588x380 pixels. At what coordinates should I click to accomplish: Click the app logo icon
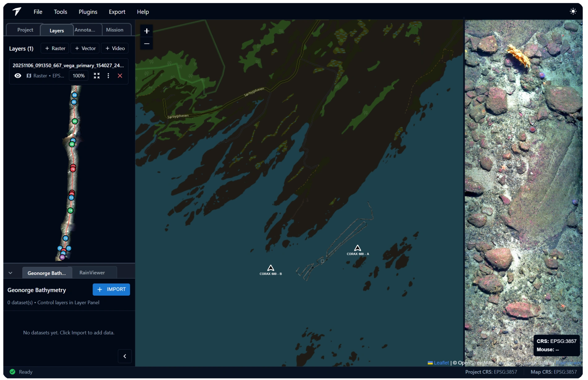click(x=17, y=11)
